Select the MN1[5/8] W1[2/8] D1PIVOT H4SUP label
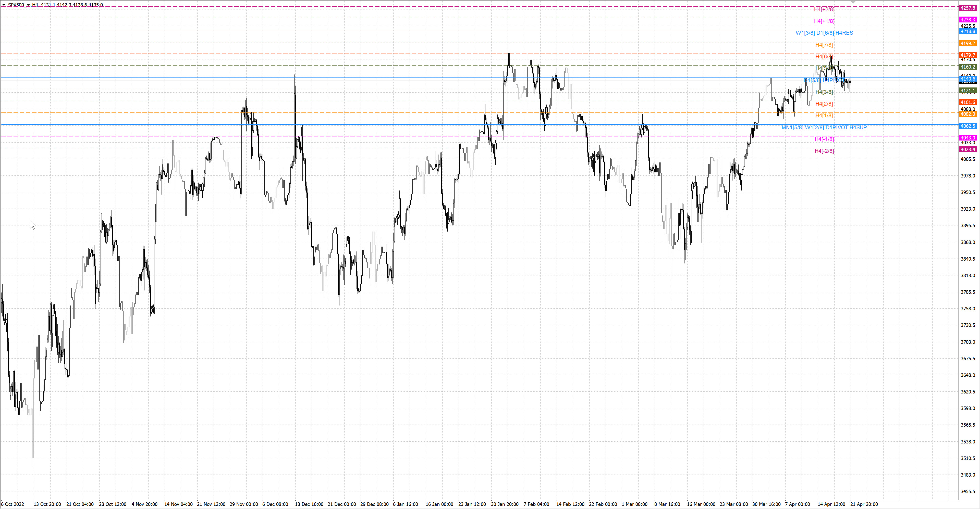 click(x=824, y=127)
